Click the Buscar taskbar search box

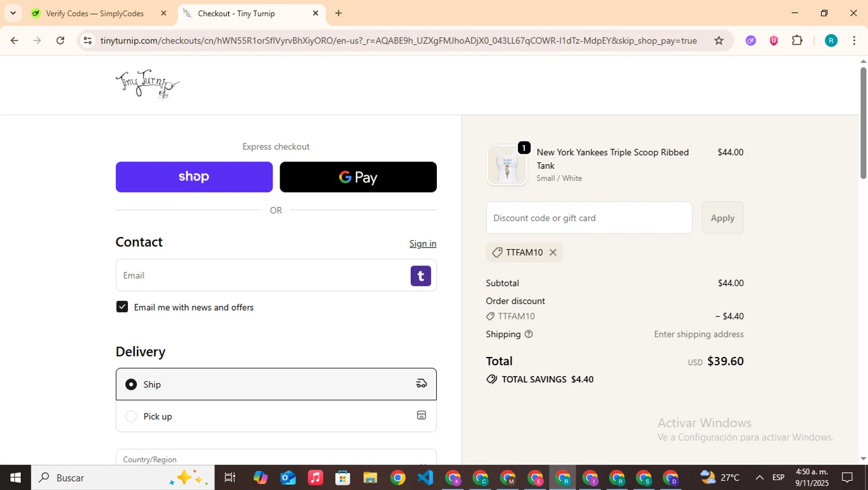point(123,478)
